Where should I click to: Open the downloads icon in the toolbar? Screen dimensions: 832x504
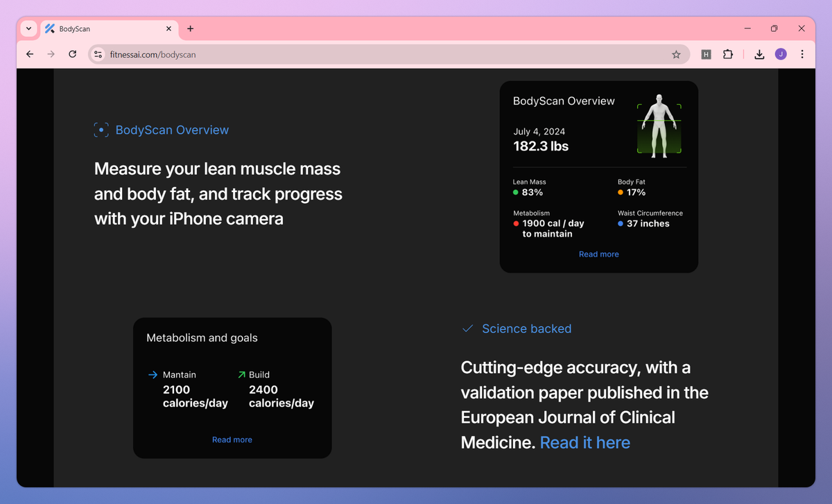pyautogui.click(x=759, y=53)
